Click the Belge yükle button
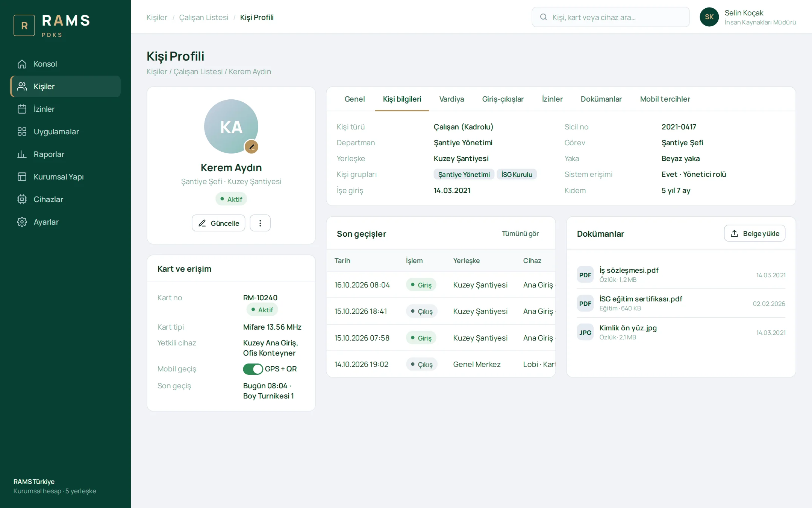 [x=754, y=233]
